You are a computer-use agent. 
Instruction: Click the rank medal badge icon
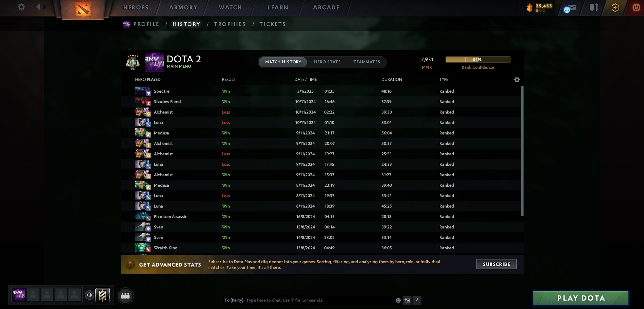(x=133, y=62)
